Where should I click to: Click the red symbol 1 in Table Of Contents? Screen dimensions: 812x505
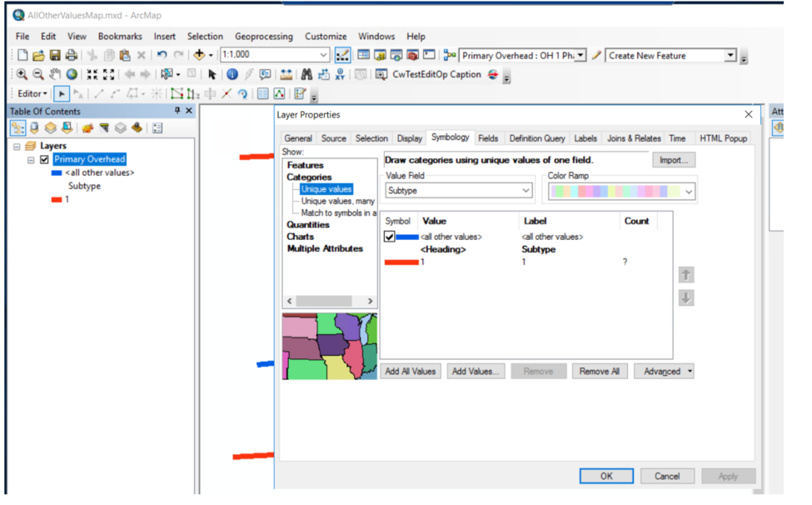(57, 200)
